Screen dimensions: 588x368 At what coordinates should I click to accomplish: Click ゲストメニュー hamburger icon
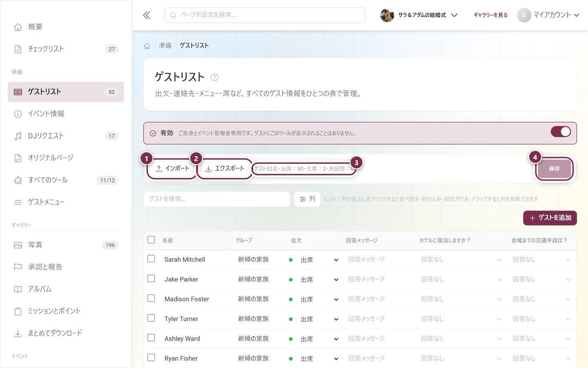point(18,202)
